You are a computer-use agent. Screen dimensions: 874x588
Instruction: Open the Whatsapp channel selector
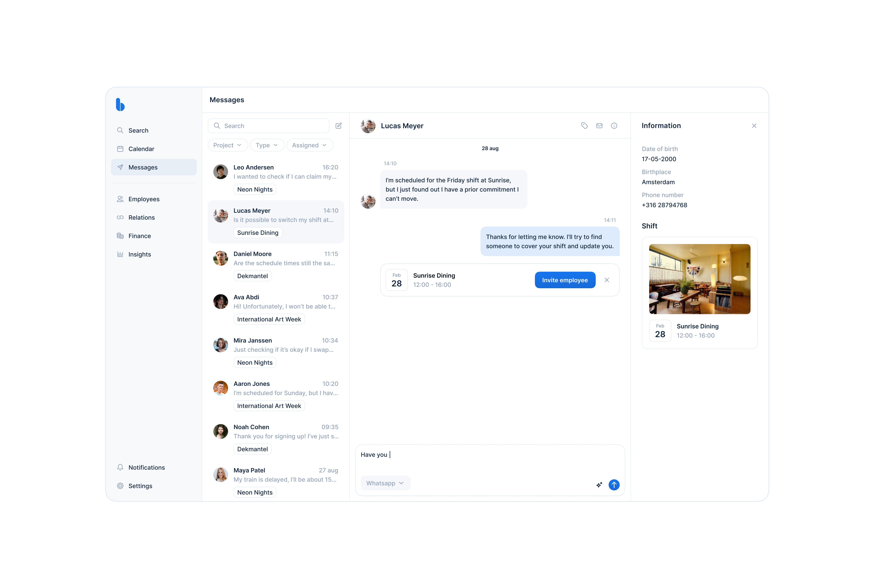click(x=385, y=483)
